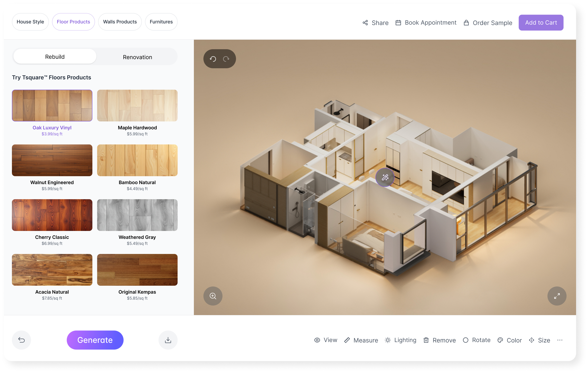The width and height of the screenshot is (588, 373).
Task: Click the Share text link
Action: pos(380,23)
